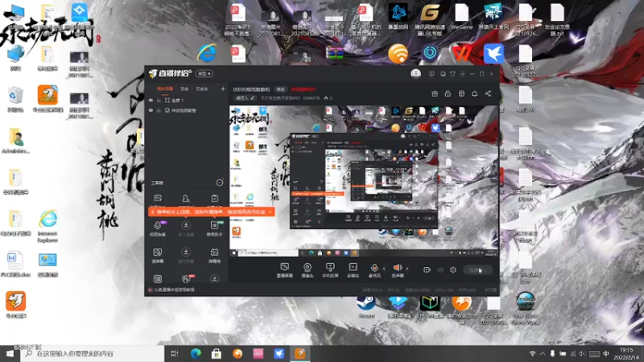Open the first toolbox card icon tool
This screenshot has width=644, height=362.
(158, 199)
